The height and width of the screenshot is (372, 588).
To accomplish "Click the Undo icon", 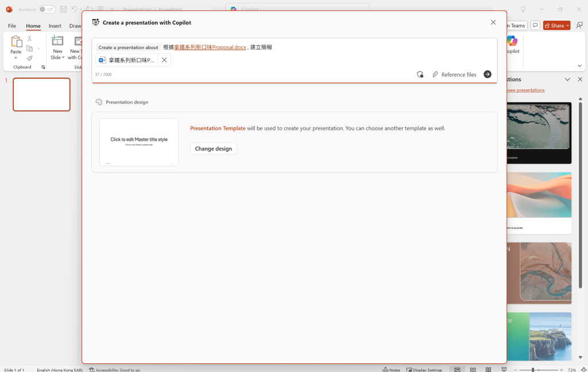I will tap(74, 9).
